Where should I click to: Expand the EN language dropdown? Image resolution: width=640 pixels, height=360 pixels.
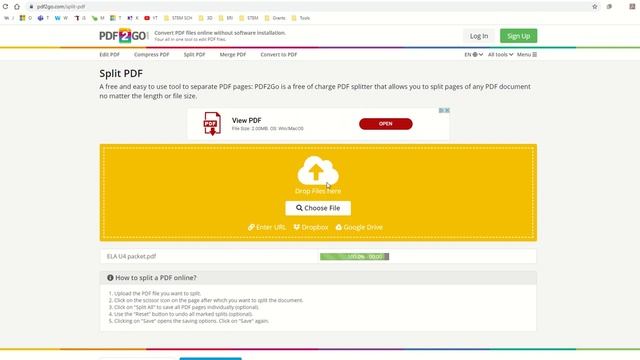pos(473,54)
